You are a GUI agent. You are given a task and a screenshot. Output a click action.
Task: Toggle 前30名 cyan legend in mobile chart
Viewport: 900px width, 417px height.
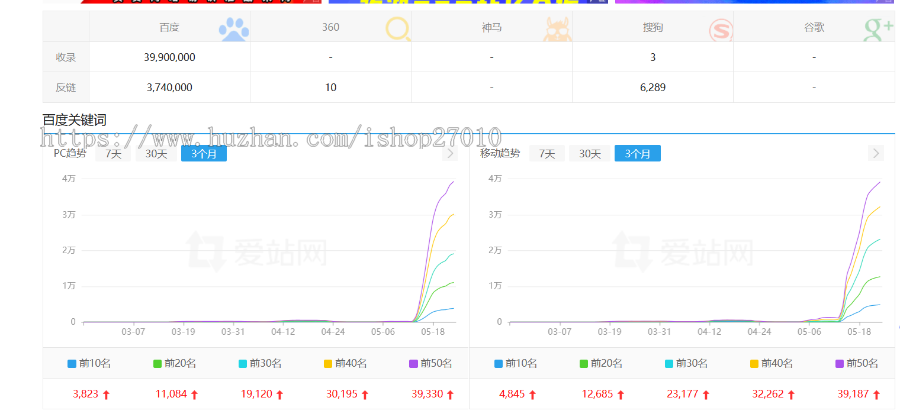pyautogui.click(x=686, y=363)
